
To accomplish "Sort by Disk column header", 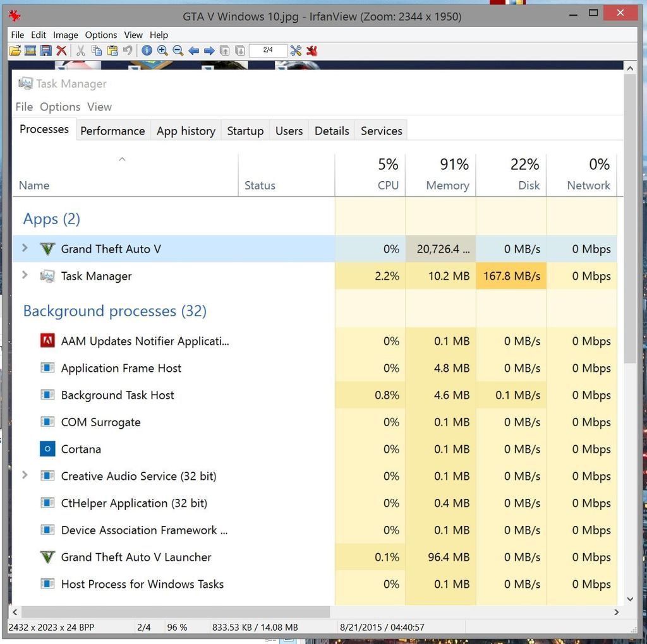I will (x=511, y=175).
